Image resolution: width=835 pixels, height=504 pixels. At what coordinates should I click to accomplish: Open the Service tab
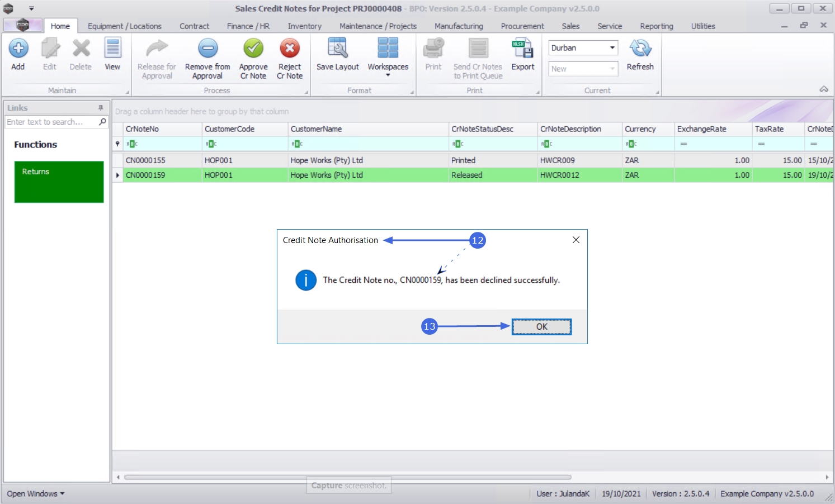[x=610, y=26]
